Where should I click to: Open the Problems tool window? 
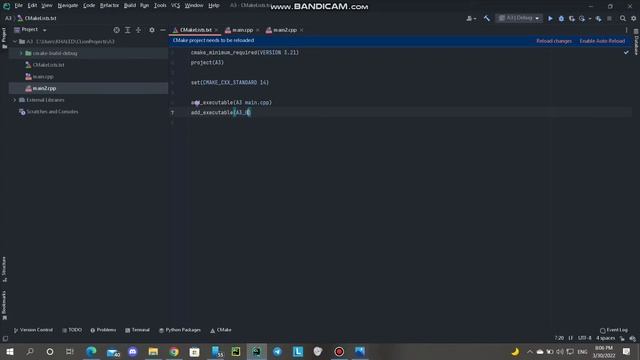pos(103,330)
